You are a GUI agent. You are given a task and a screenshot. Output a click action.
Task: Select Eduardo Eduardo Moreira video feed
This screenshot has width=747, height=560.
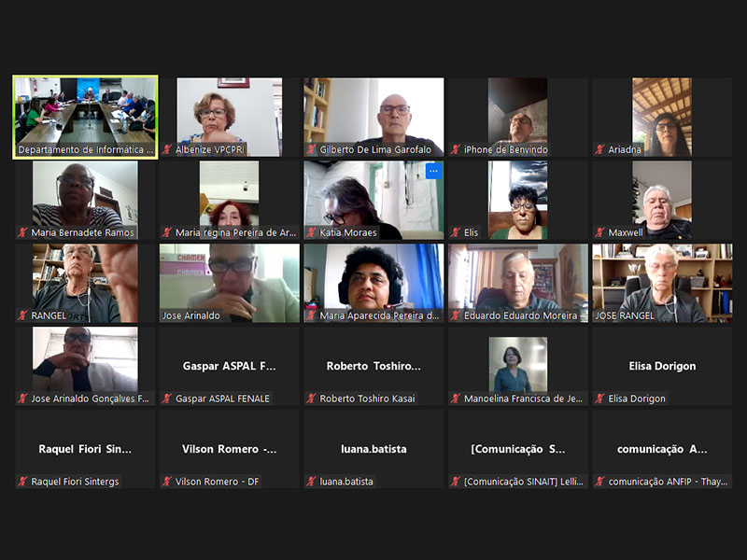(518, 283)
